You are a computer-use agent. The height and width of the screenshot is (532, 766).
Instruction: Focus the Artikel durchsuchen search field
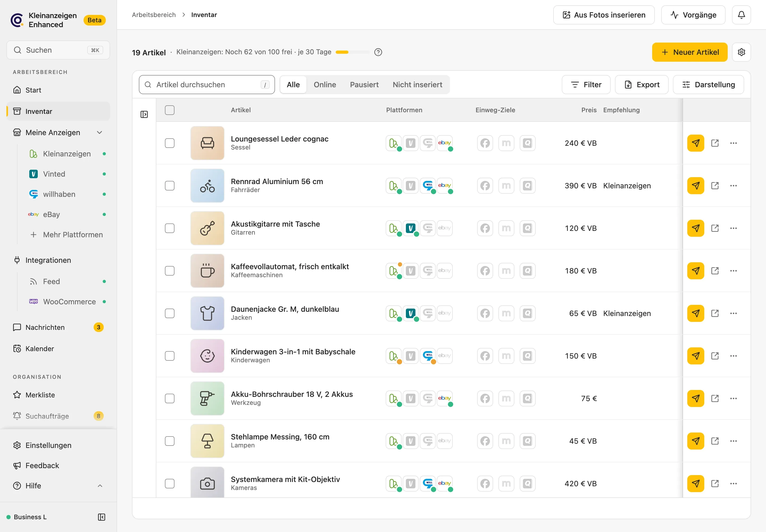point(207,85)
